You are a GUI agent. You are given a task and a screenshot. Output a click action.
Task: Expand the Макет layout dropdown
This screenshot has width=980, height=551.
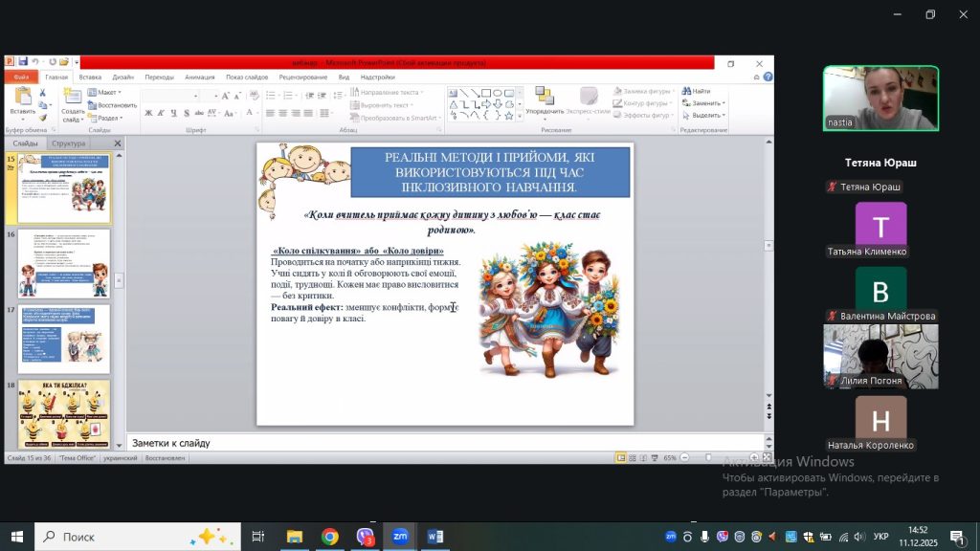tap(105, 93)
